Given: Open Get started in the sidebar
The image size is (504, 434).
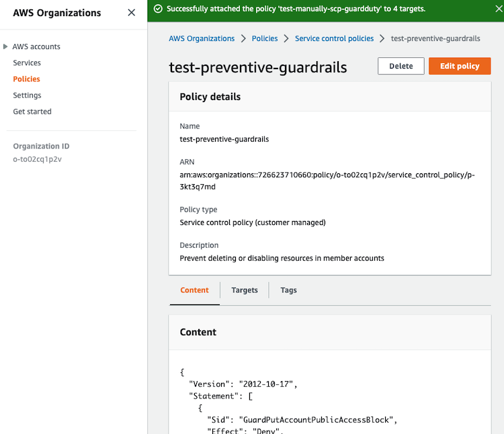Looking at the screenshot, I should pos(32,112).
